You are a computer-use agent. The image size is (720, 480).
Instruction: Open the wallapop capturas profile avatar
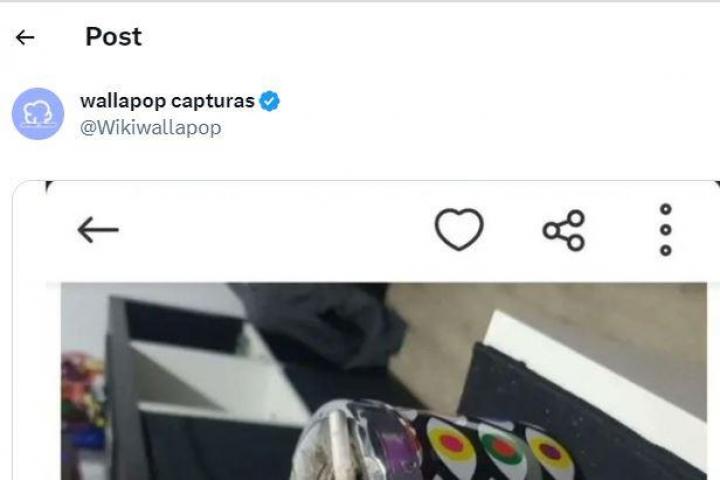tap(38, 114)
